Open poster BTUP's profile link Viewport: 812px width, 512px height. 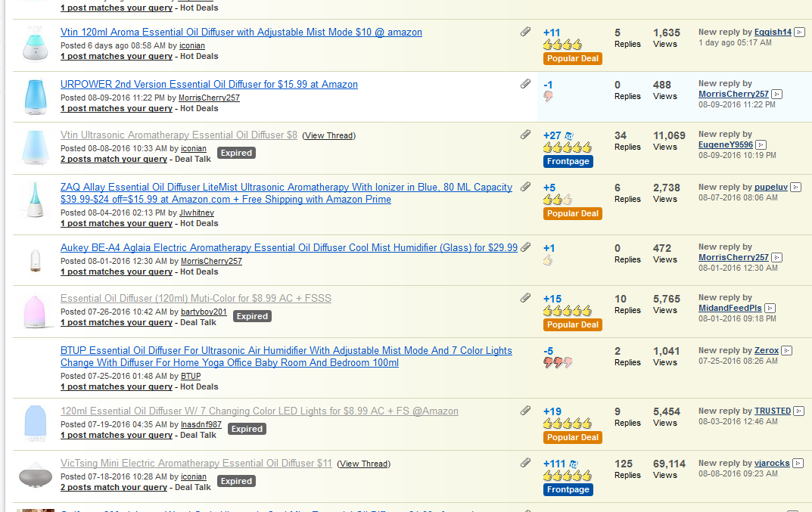[191, 376]
